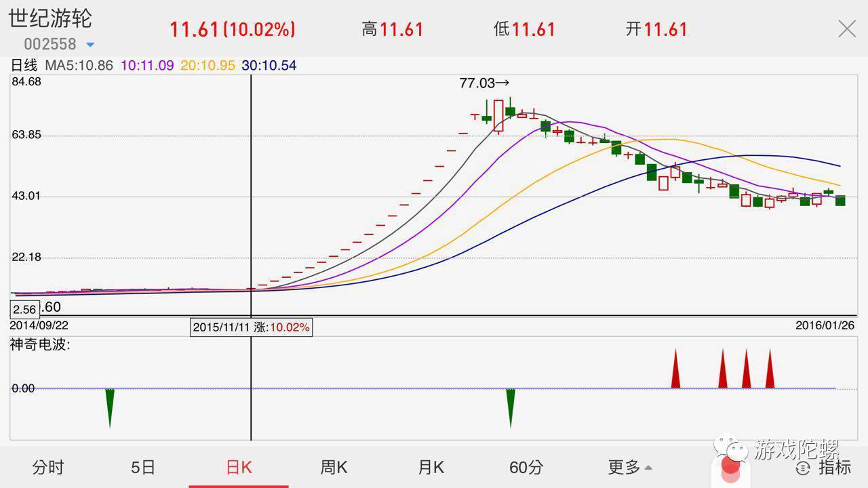
Task: Tap the indicator icon beside 指标
Action: pyautogui.click(x=803, y=468)
